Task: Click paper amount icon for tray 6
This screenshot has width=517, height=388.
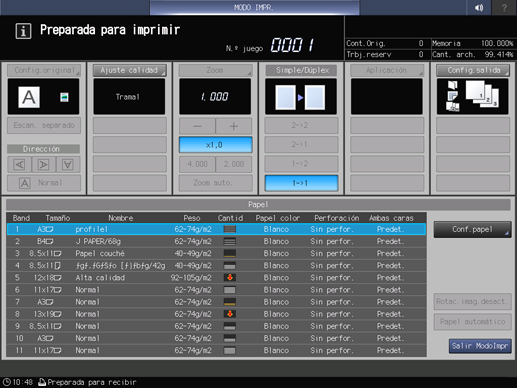Action: tap(230, 290)
